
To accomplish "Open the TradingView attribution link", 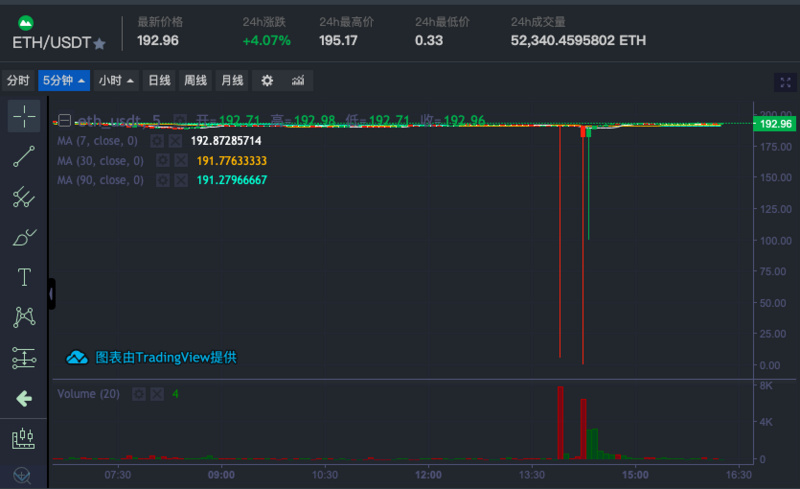I will 152,357.
